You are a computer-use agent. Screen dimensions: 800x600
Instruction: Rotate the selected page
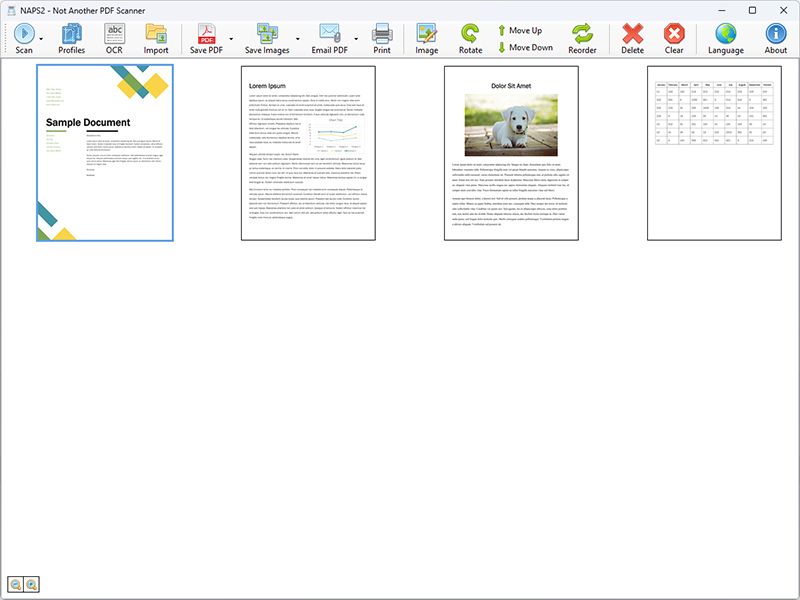[470, 39]
